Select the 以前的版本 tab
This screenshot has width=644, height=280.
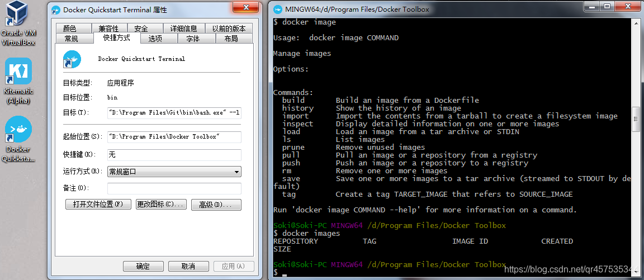point(229,29)
